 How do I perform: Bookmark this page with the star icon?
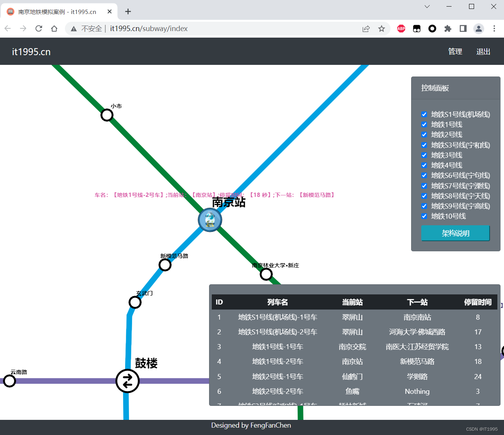[x=382, y=29]
